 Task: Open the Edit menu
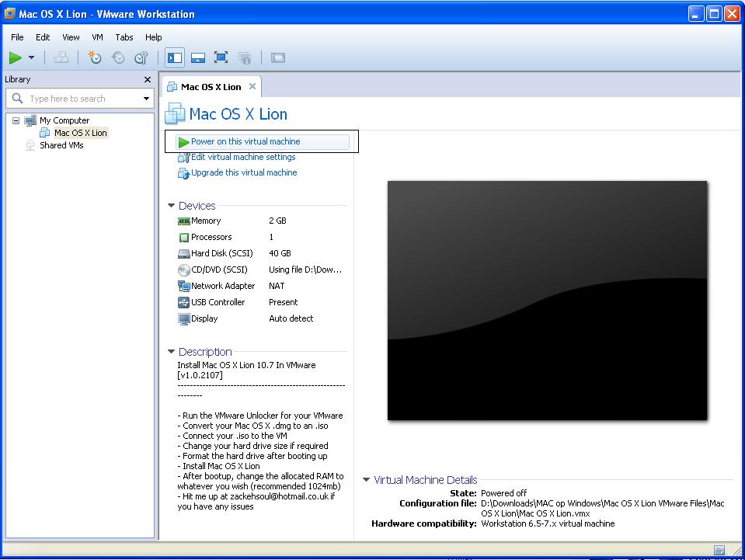click(x=43, y=37)
